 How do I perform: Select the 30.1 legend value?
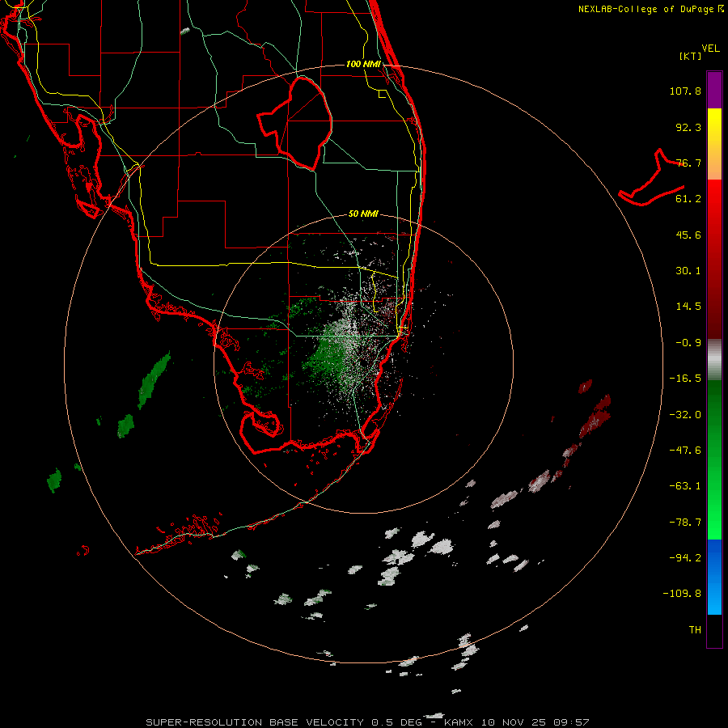coord(688,271)
